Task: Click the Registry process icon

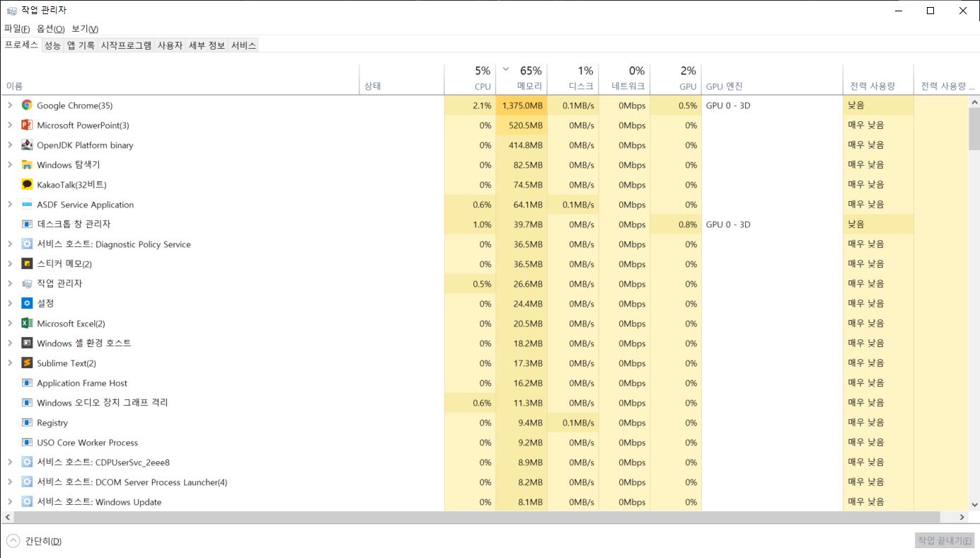Action: [x=27, y=422]
